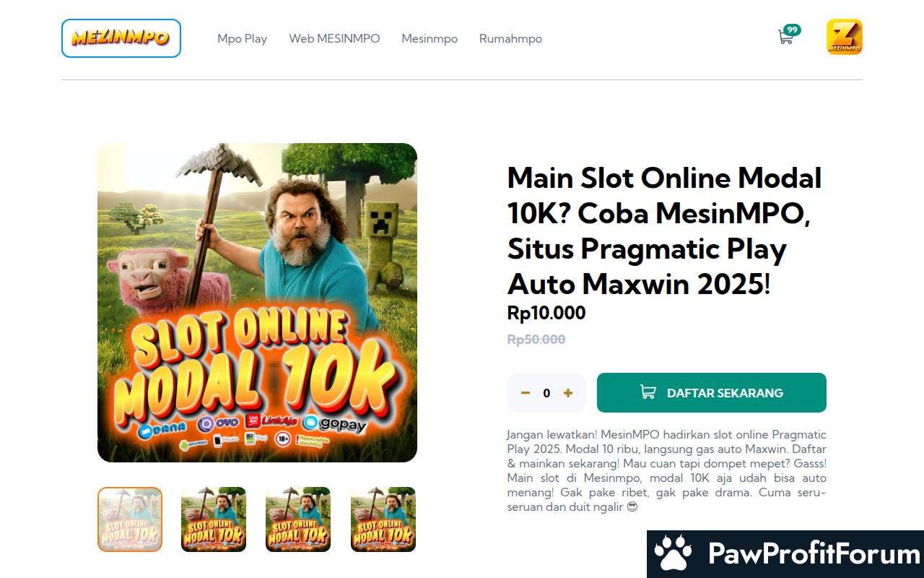This screenshot has height=578, width=924.
Task: Click the cart icon inside Daftar Sekarang button
Action: pos(648,392)
